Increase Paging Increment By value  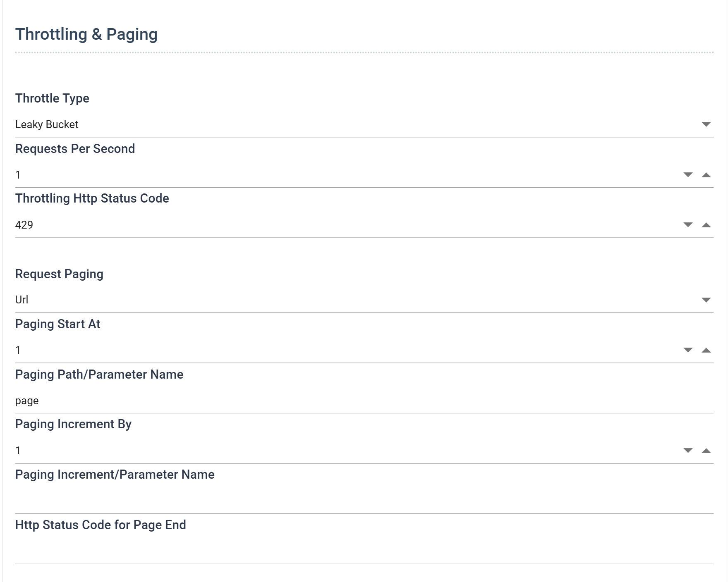pos(706,451)
